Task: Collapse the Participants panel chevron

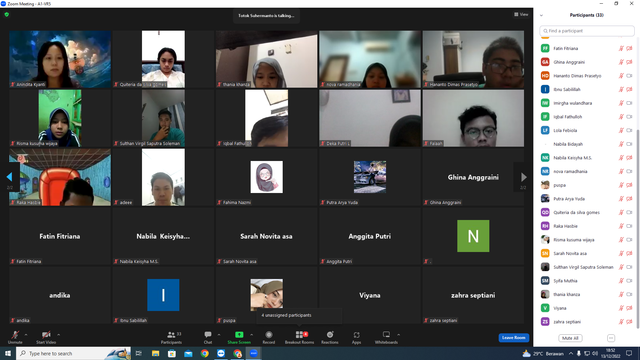Action: tap(541, 15)
